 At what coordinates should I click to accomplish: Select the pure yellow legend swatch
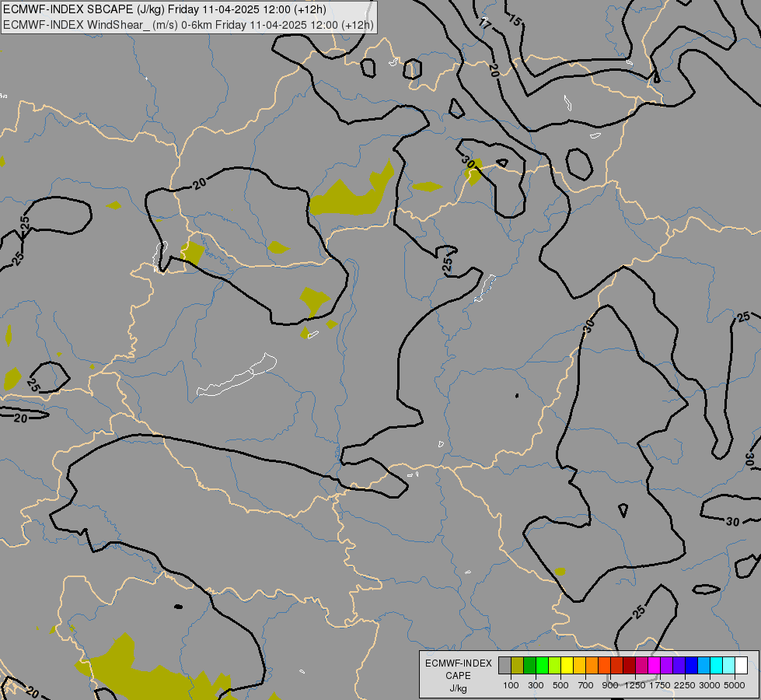tap(567, 666)
